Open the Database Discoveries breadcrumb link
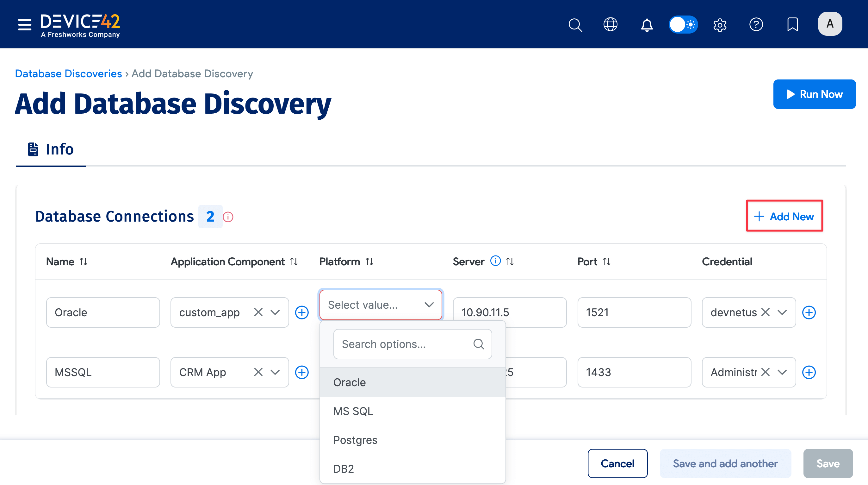 68,73
